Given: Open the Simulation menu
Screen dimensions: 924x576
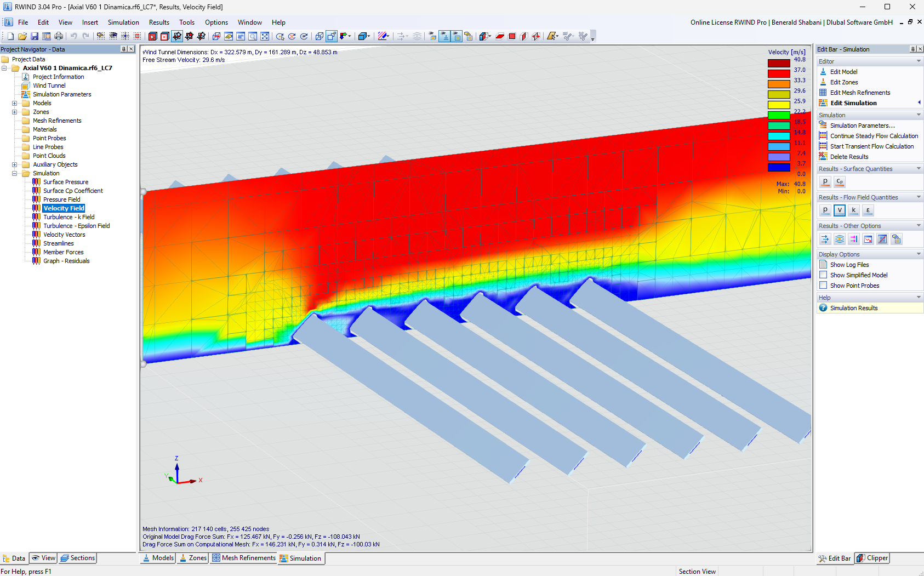Looking at the screenshot, I should point(123,22).
